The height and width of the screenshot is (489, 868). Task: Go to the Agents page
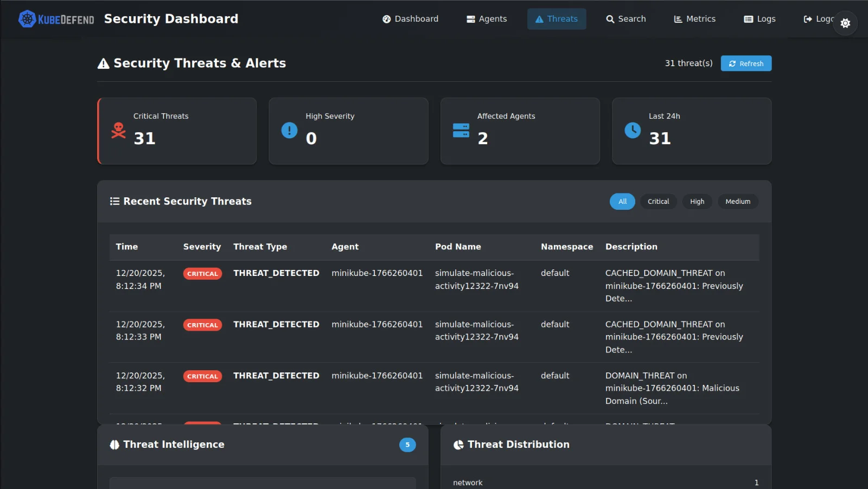tap(487, 19)
